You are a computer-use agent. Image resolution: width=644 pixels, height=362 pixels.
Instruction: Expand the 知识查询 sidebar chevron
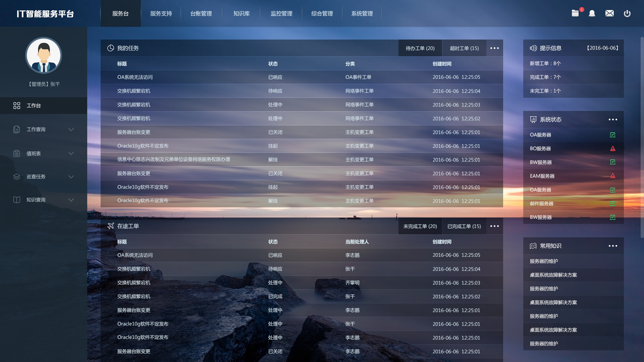tap(71, 200)
